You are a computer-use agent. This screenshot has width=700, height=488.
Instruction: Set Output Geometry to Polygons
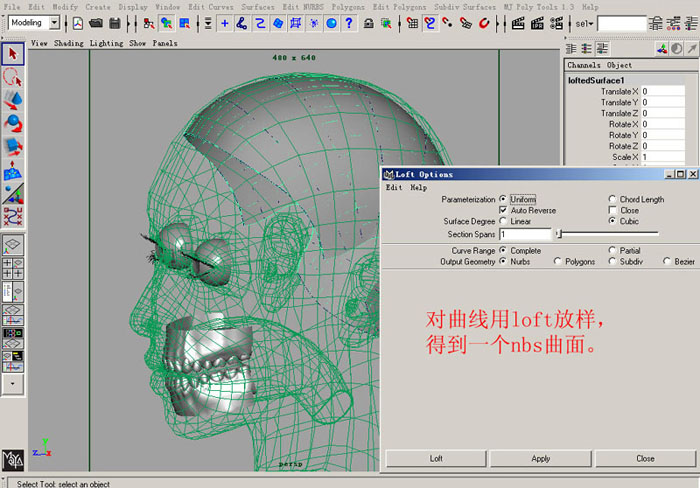coord(558,261)
